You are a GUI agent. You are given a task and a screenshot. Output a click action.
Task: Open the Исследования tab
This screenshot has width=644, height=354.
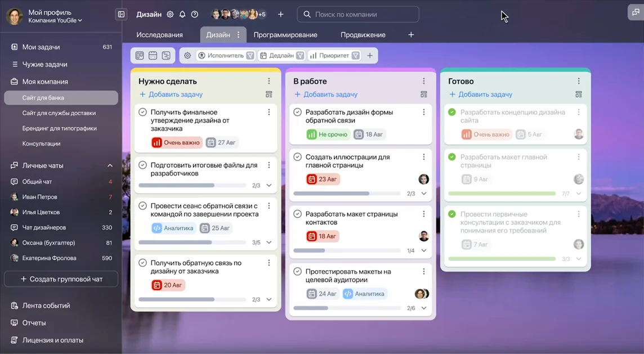[159, 35]
